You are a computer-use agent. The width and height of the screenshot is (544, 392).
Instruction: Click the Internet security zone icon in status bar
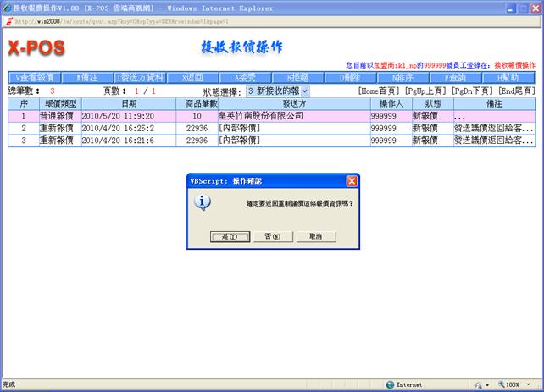(391, 385)
